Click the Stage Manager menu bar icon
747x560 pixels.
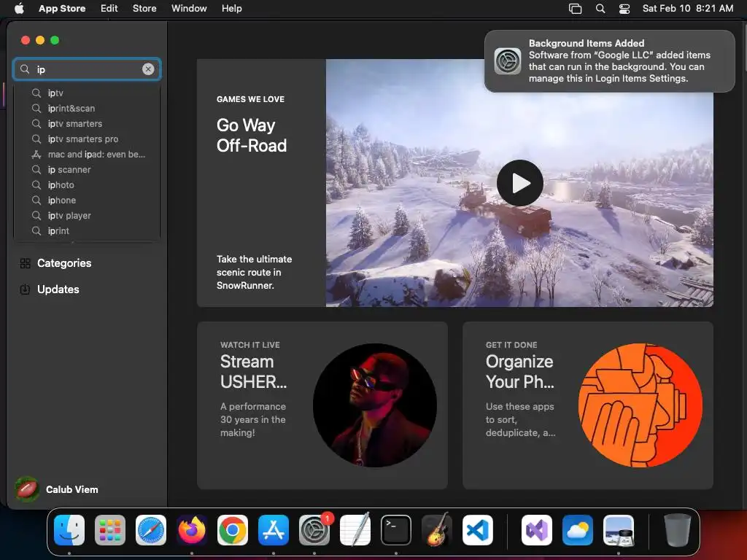click(575, 9)
